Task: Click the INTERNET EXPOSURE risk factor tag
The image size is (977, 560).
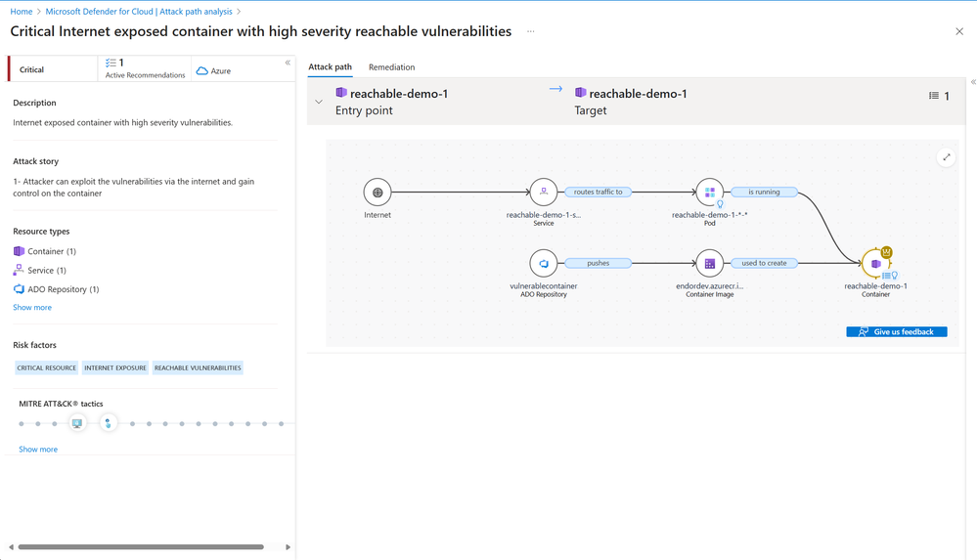Action: [x=115, y=368]
